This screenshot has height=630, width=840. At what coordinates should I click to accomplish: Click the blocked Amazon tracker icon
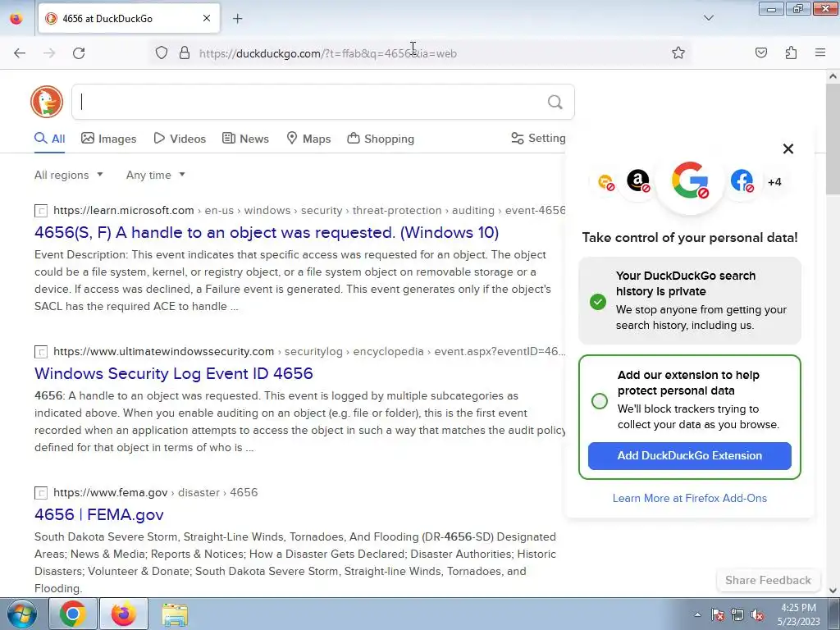638,180
